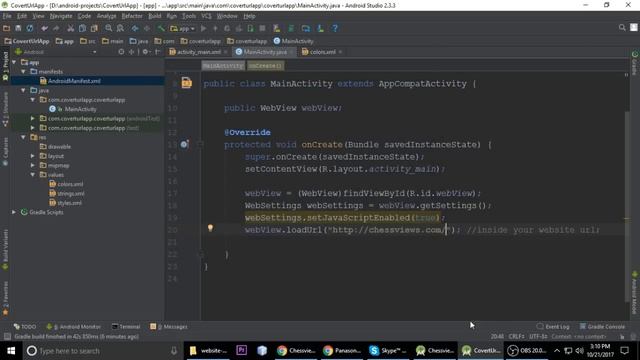Click the Search Everywhere magnifier icon
Image resolution: width=640 pixels, height=360 pixels.
(622, 27)
